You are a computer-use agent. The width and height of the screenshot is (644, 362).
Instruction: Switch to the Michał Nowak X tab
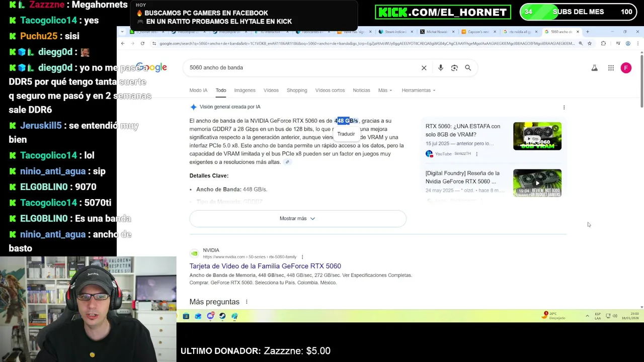coord(437,32)
